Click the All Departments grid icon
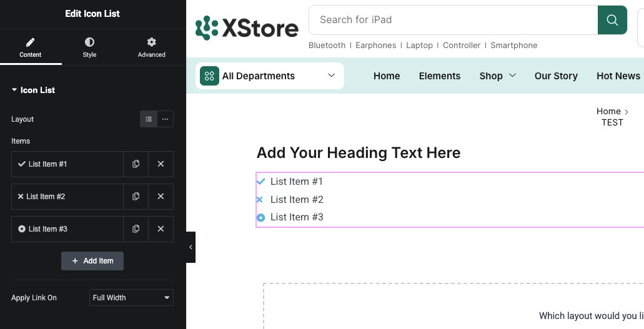This screenshot has height=329, width=644. (x=209, y=76)
